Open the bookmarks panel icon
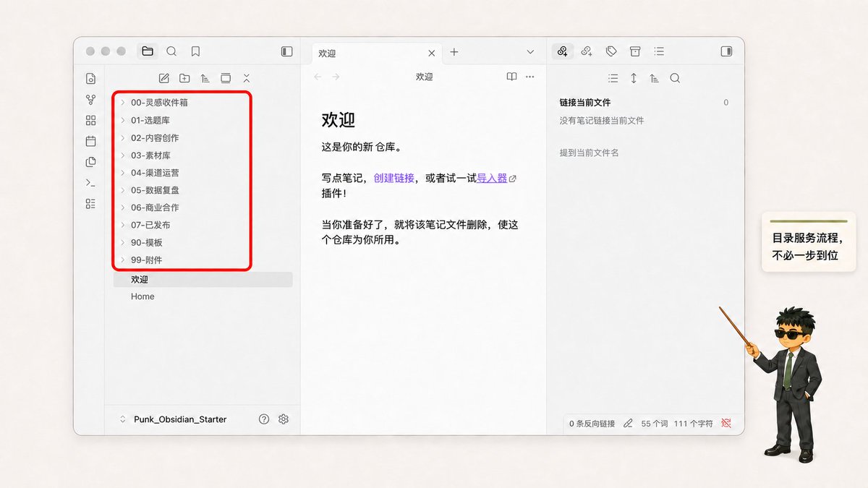868x488 pixels. [195, 51]
